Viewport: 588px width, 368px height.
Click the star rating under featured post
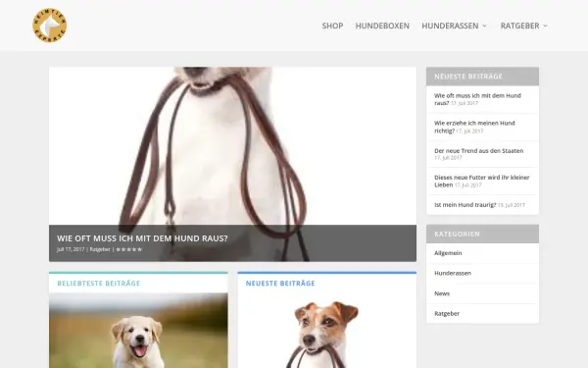pos(129,249)
